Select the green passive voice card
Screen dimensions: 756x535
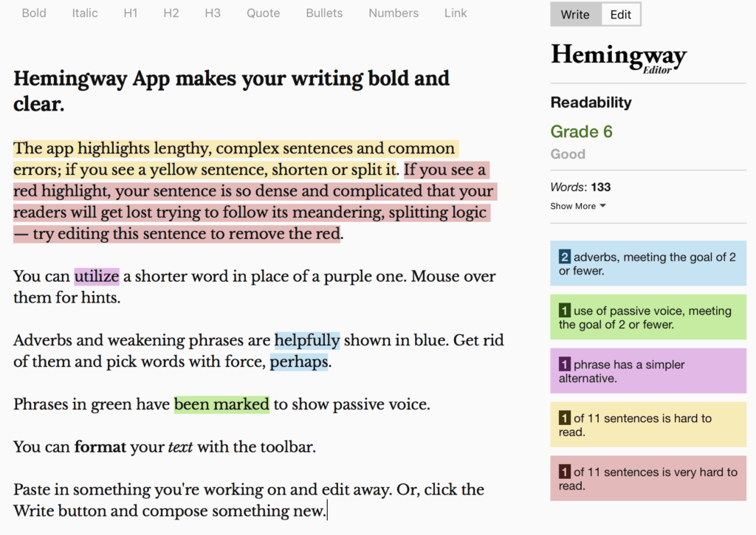648,317
